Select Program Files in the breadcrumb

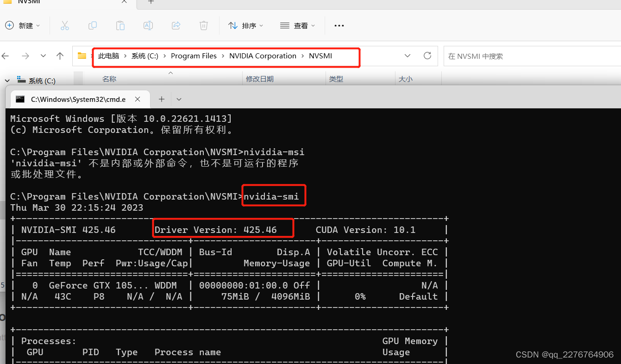click(x=194, y=56)
